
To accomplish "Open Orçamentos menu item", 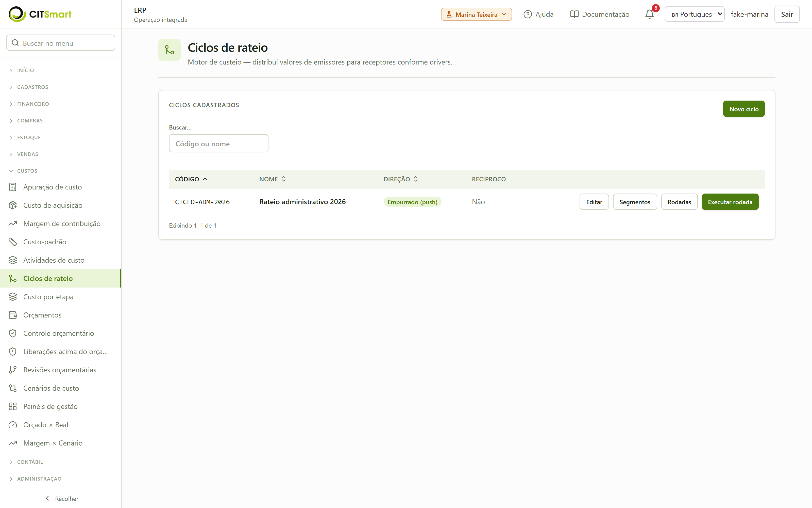I will tap(61, 315).
